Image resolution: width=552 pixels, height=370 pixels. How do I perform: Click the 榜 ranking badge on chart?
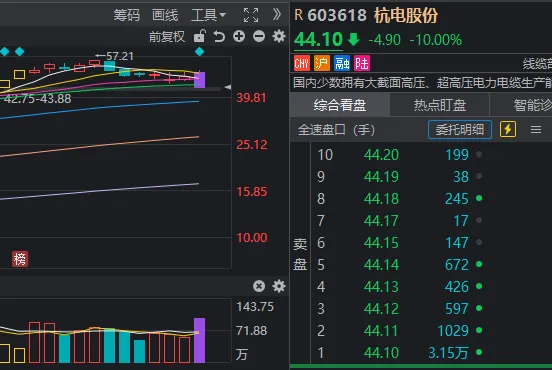click(x=20, y=259)
